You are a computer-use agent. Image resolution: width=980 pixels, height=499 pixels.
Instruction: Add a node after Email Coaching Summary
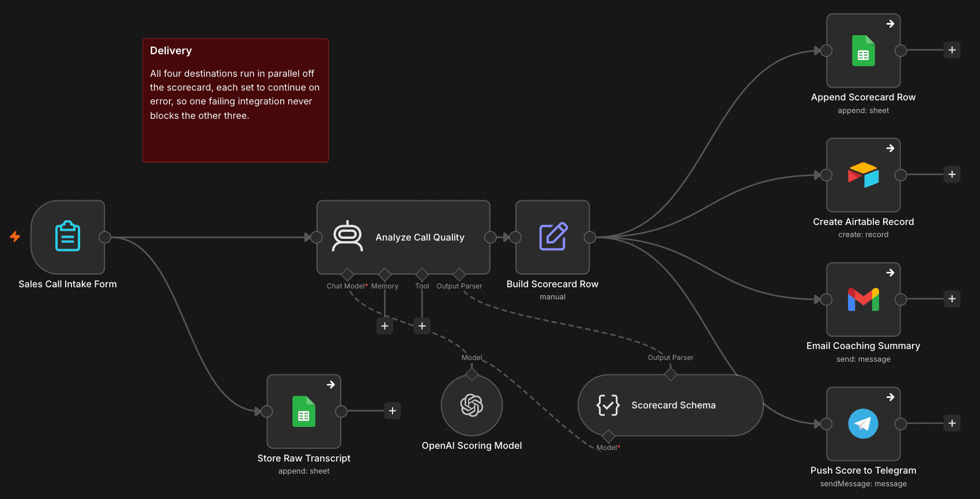coord(952,299)
